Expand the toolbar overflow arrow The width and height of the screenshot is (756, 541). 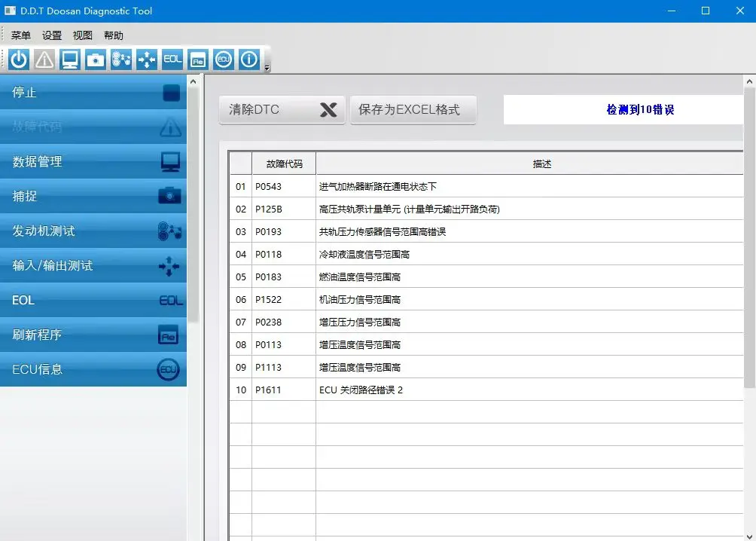(267, 69)
